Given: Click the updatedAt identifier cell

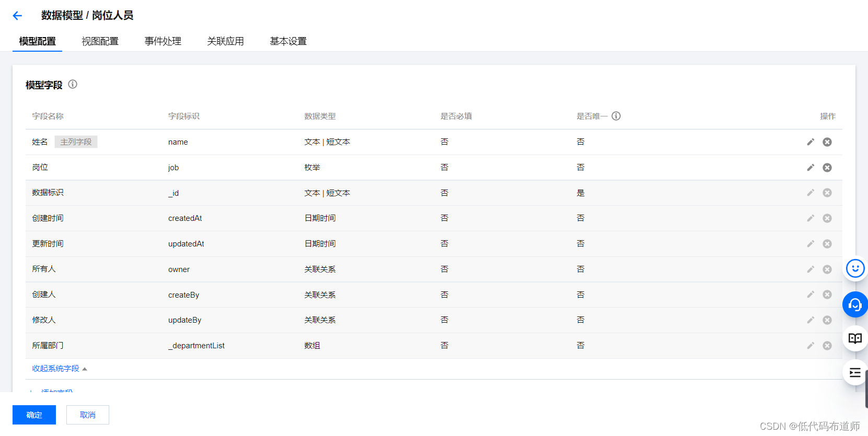Looking at the screenshot, I should point(186,244).
